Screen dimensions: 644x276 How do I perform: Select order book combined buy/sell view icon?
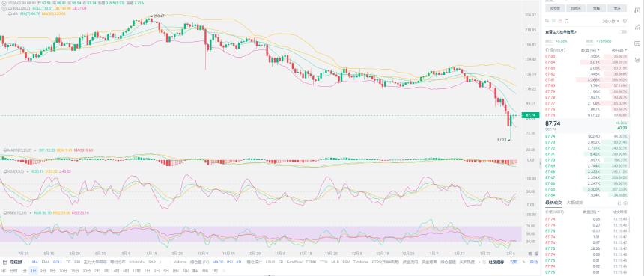pyautogui.click(x=547, y=21)
